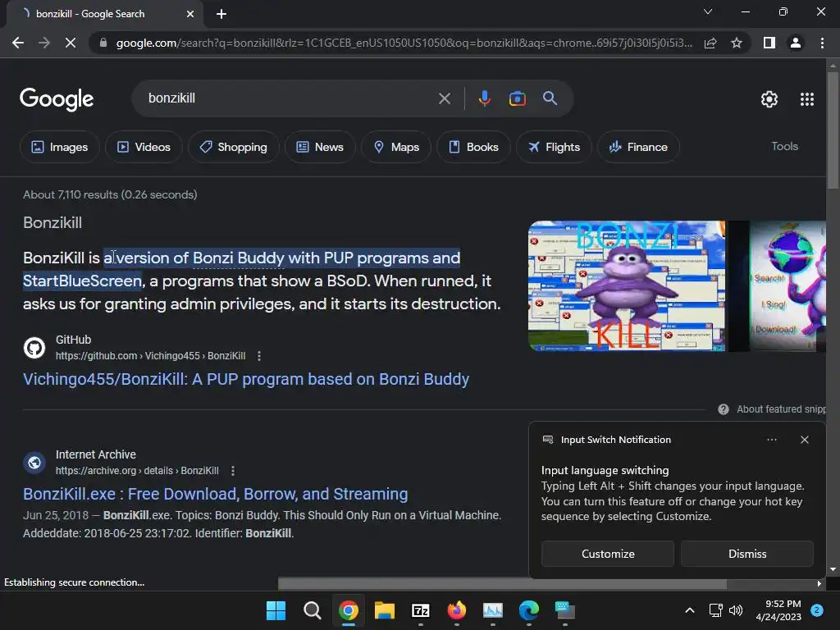Viewport: 840px width, 630px height.
Task: Filter results by News
Action: [320, 147]
